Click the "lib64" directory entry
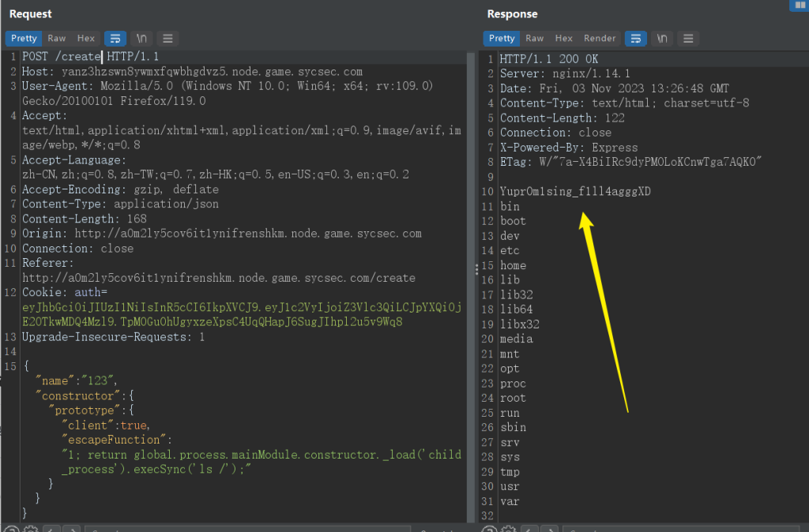 tap(517, 309)
